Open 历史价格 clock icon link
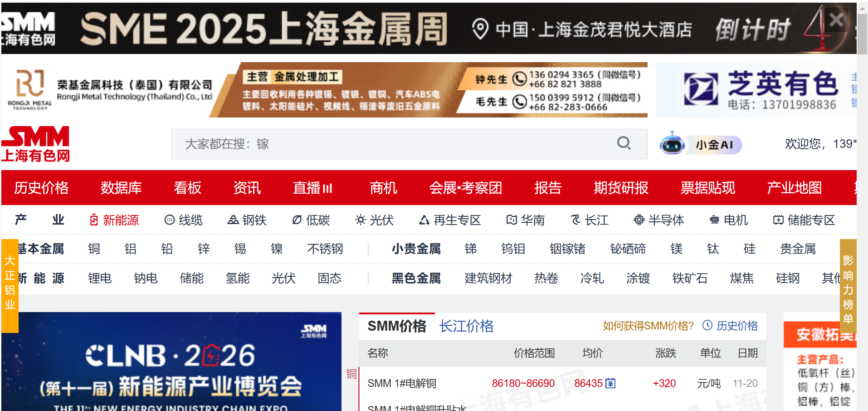868x411 pixels. [730, 326]
